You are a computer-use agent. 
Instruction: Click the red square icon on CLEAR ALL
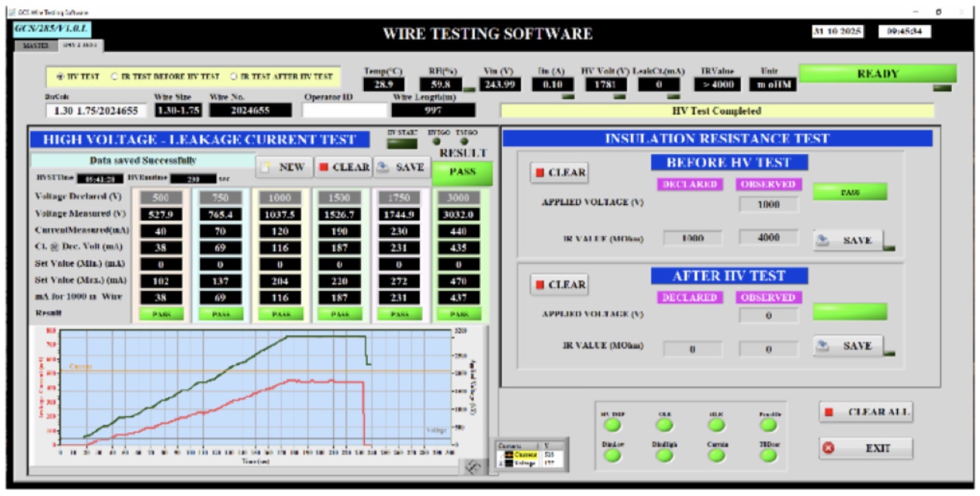[x=829, y=412]
